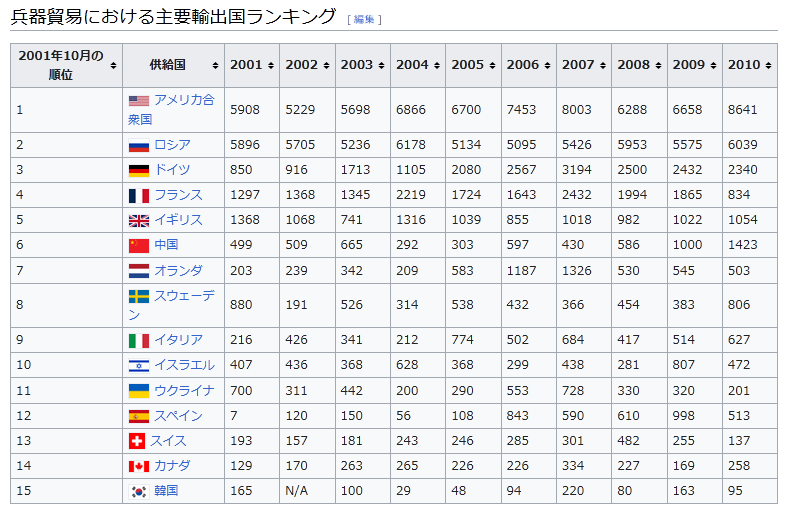The width and height of the screenshot is (788, 507).
Task: Click the N/A cell in 韓国 row
Action: point(296,491)
